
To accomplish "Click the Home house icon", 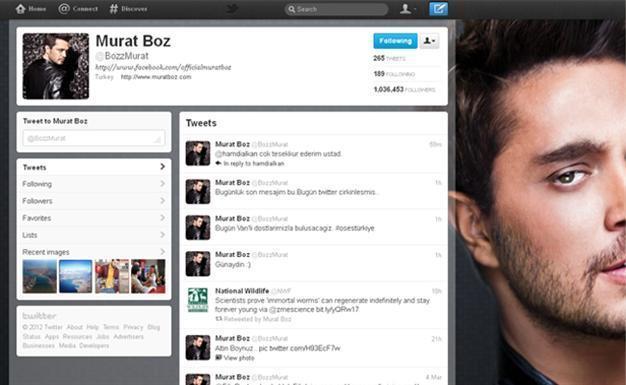I will coord(20,9).
